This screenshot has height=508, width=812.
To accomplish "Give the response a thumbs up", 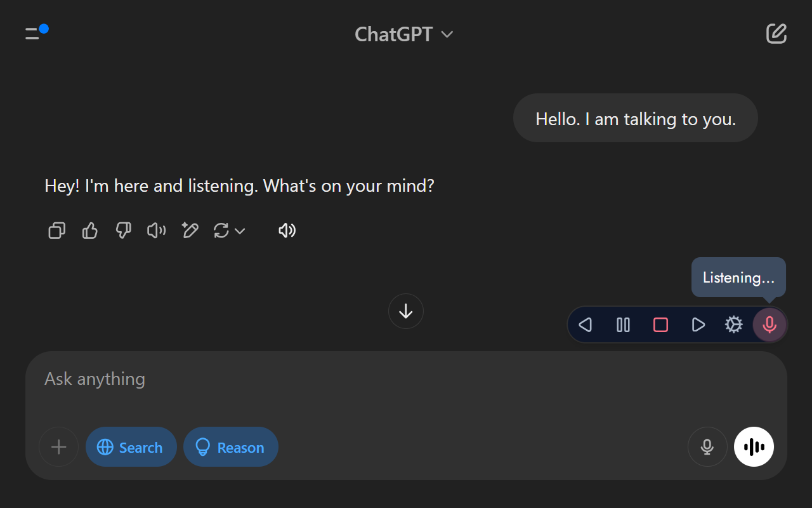I will click(89, 231).
